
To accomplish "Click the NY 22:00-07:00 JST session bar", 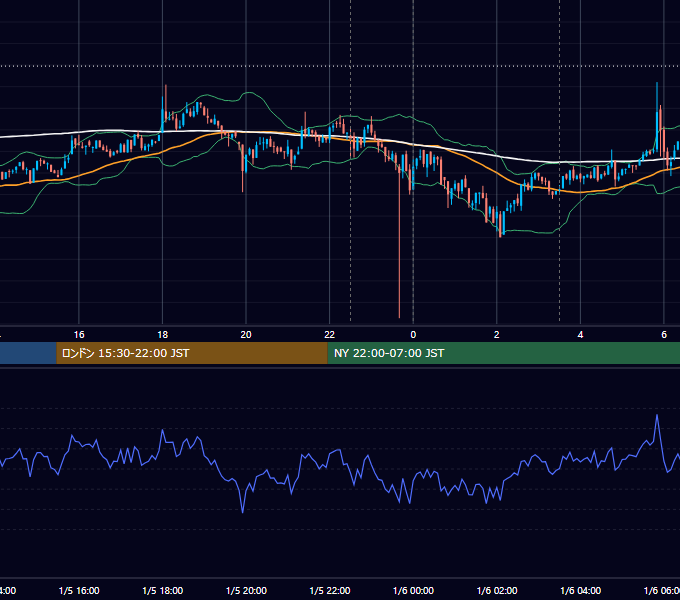I will click(503, 353).
